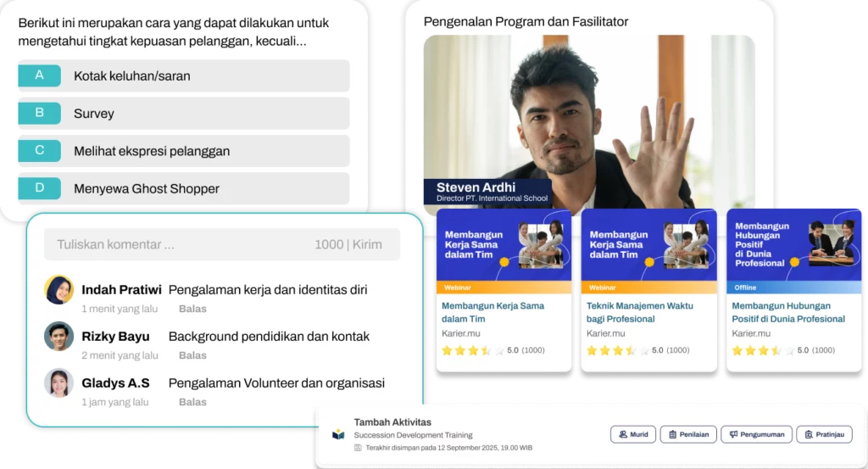Open the Membangun Hubungan Positif offline course thumbnail
The height and width of the screenshot is (469, 868).
[793, 251]
